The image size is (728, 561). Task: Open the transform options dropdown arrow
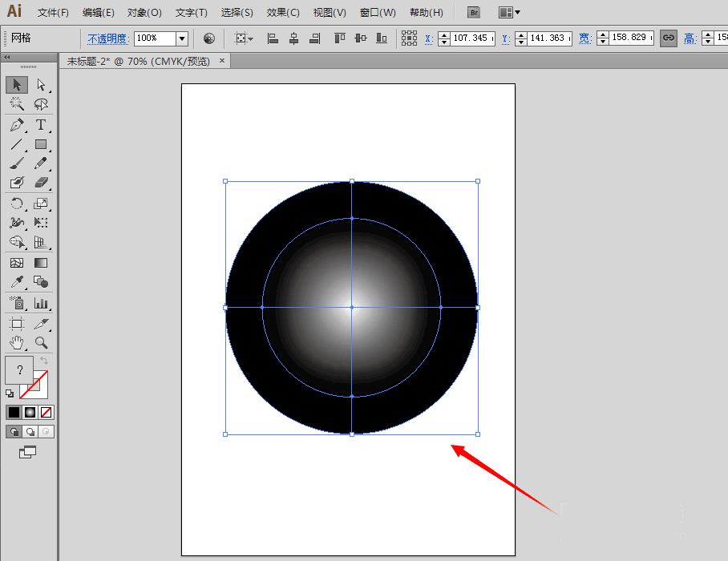(250, 38)
